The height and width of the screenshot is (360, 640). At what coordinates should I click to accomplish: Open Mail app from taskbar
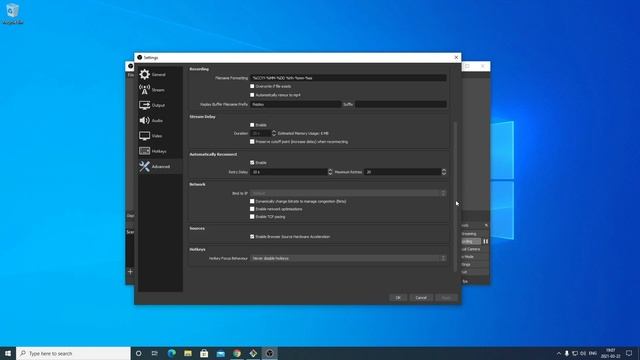[x=220, y=353]
